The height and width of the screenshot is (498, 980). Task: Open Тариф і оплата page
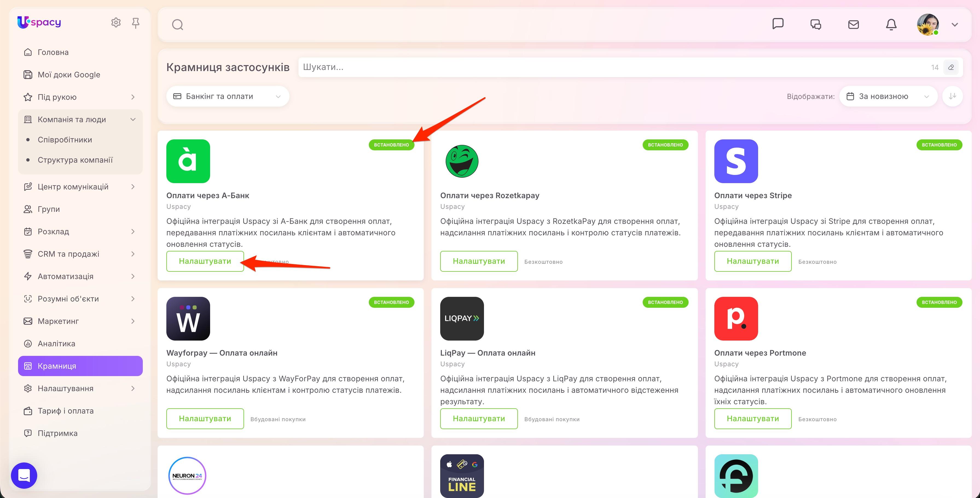tap(80, 411)
